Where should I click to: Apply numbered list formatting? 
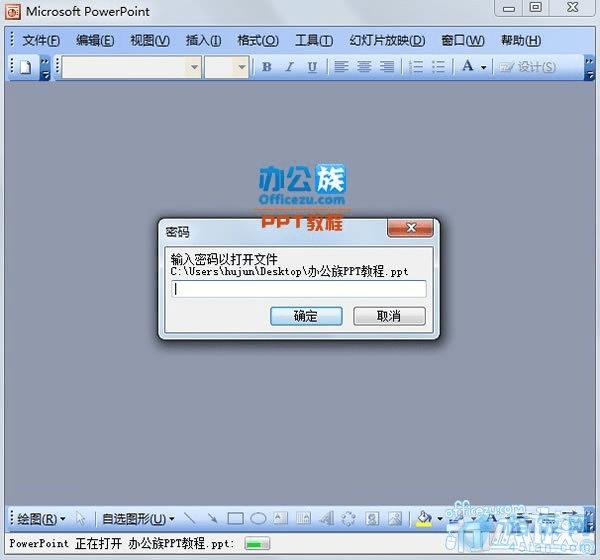[x=416, y=67]
